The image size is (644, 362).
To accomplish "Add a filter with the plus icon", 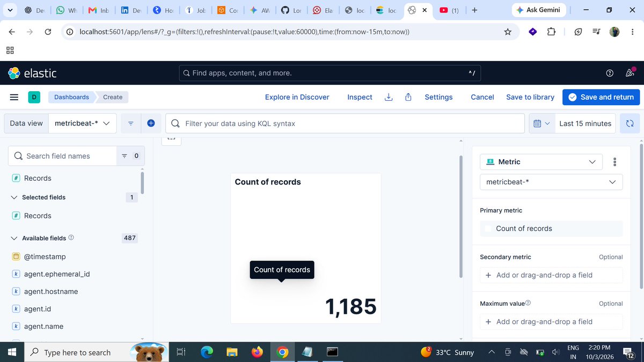I will pyautogui.click(x=151, y=123).
